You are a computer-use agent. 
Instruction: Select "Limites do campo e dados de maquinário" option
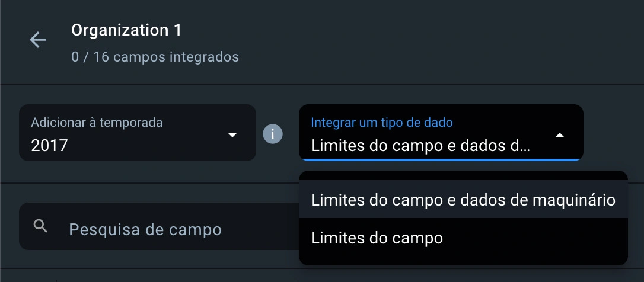pyautogui.click(x=463, y=200)
